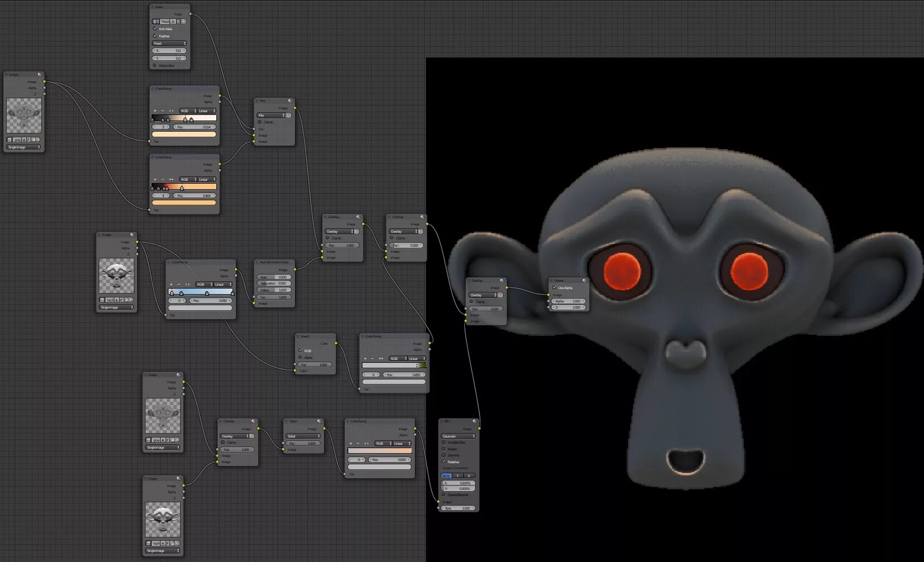Open the RGB color mode dropdown on the Pos 0.514 ColorRamp
The height and width of the screenshot is (562, 924).
coord(187,111)
